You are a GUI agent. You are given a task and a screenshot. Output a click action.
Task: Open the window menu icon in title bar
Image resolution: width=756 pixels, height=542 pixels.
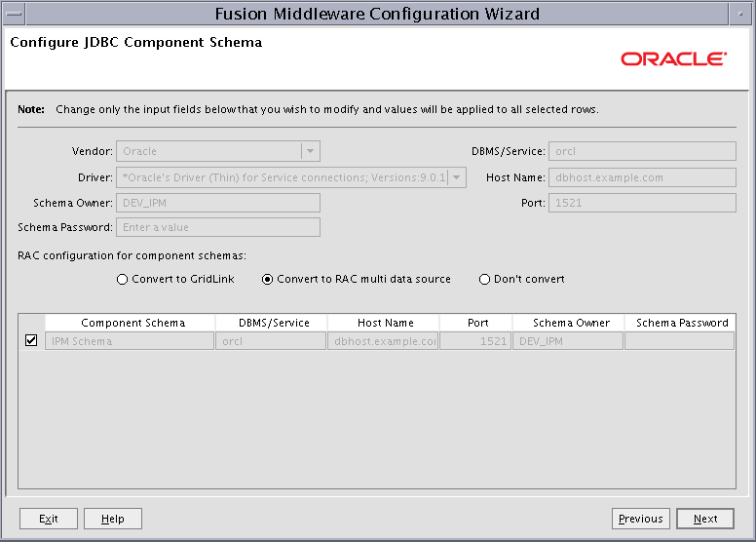click(15, 14)
